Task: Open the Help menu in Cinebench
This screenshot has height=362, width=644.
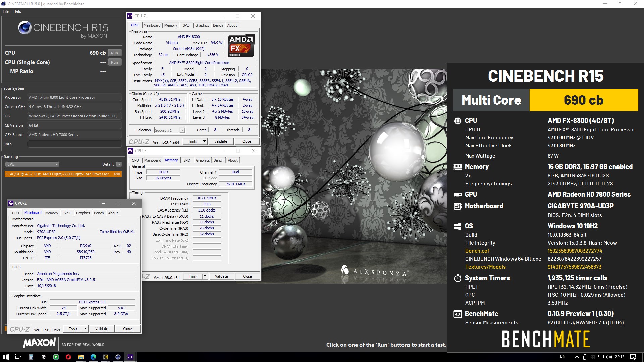Action: (x=17, y=11)
